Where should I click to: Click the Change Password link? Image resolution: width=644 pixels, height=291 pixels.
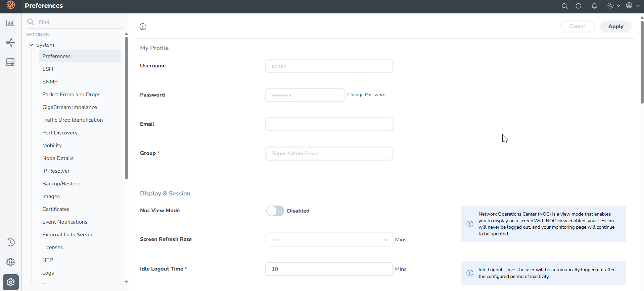click(x=366, y=95)
